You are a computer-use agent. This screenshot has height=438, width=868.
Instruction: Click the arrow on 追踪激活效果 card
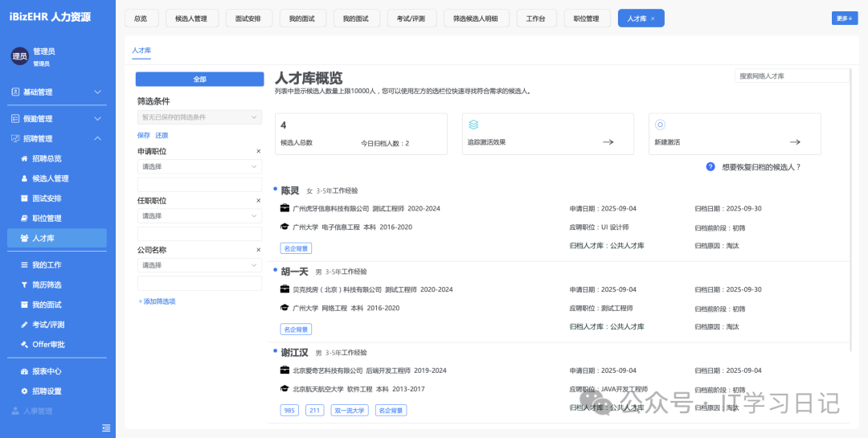[x=608, y=142]
